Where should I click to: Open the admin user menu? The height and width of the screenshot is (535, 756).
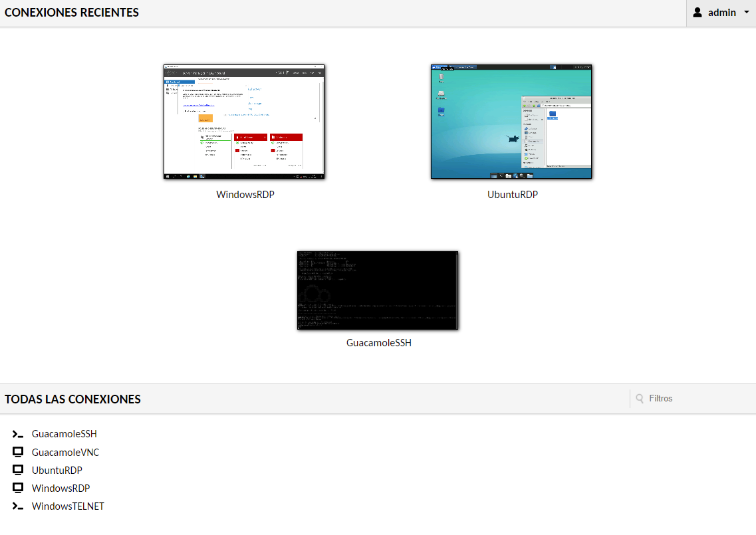coord(721,13)
